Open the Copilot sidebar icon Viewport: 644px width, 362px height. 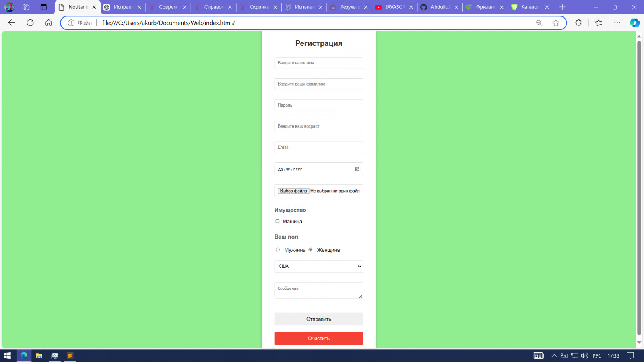point(635,23)
